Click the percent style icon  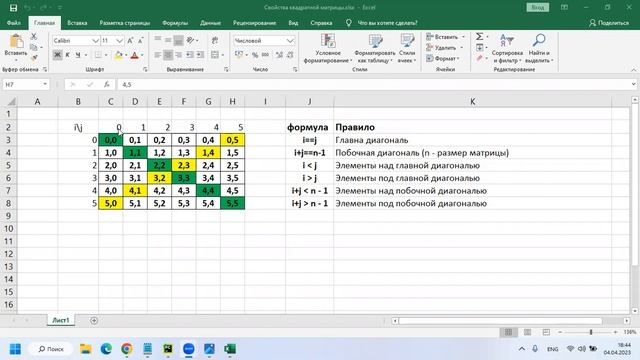(255, 55)
